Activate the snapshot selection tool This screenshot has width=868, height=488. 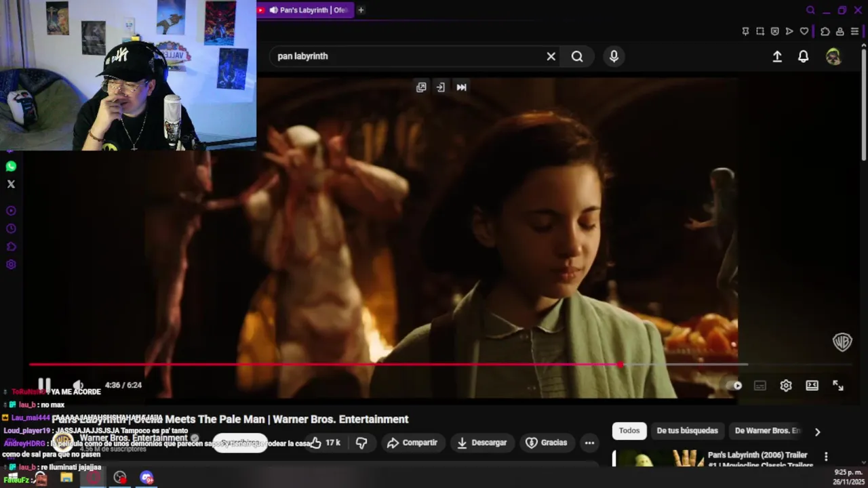click(x=760, y=31)
